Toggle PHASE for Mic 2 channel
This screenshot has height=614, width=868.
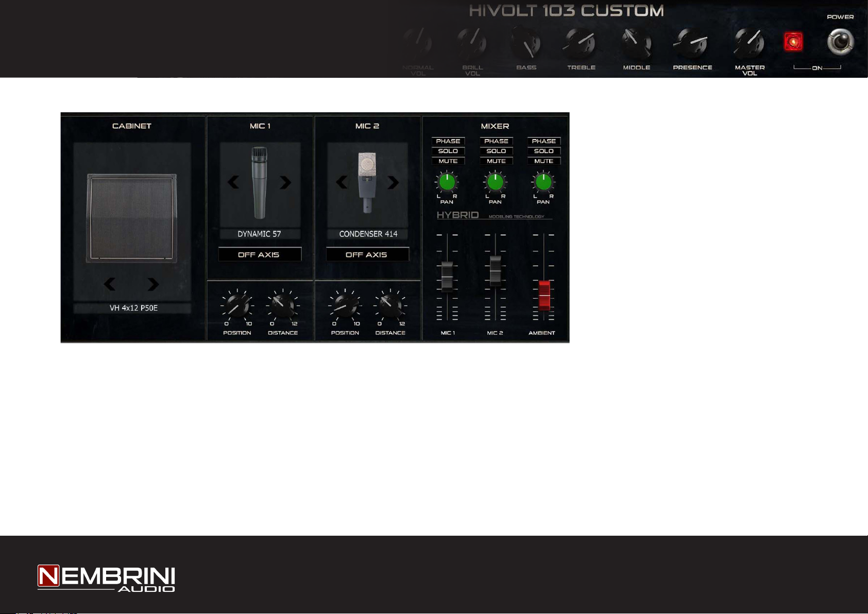coord(496,141)
